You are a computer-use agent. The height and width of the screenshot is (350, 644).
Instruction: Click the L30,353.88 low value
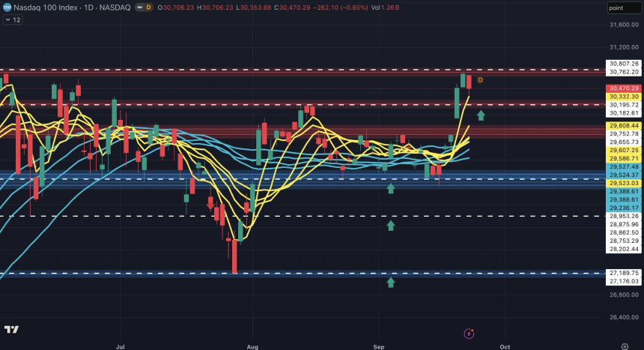point(253,7)
